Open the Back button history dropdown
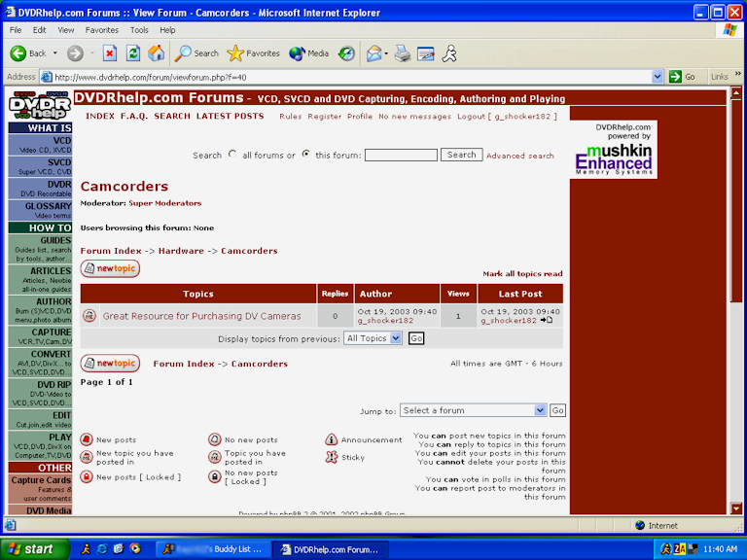The width and height of the screenshot is (747, 560). point(54,53)
